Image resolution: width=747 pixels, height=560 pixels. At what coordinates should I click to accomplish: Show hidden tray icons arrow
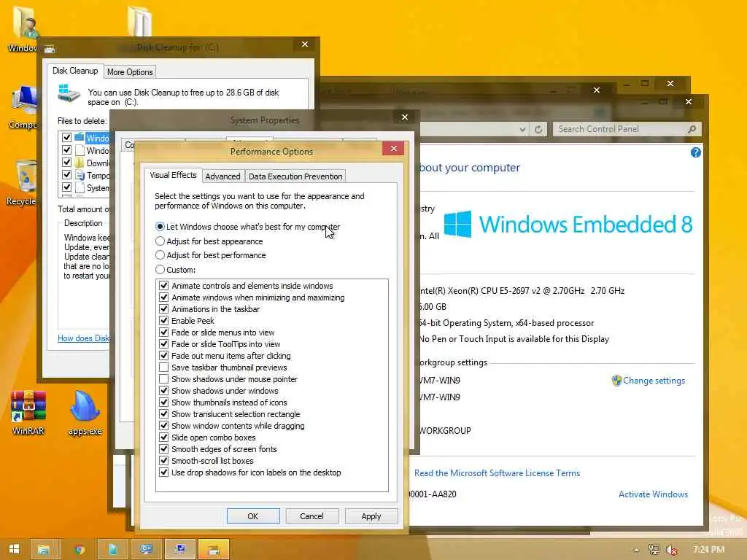click(x=636, y=550)
